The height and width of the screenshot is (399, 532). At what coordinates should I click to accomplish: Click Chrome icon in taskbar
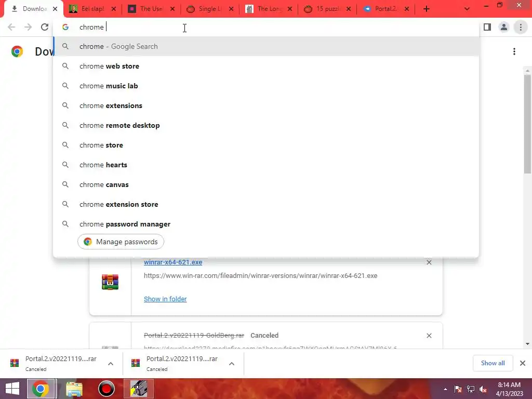pyautogui.click(x=41, y=389)
